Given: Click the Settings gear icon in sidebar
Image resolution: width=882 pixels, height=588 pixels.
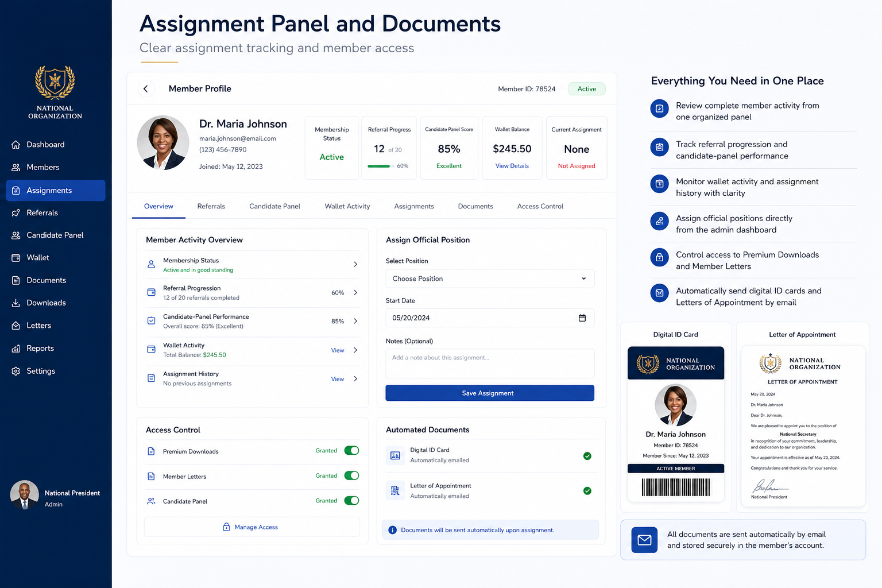Looking at the screenshot, I should click(x=16, y=371).
